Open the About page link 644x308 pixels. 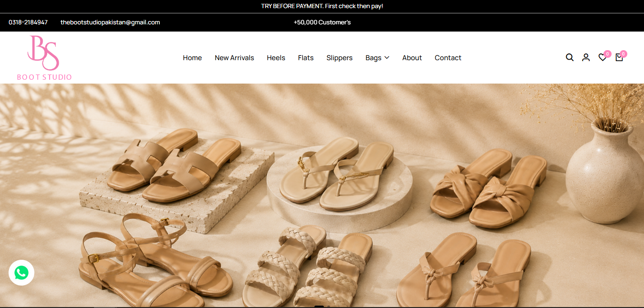(x=412, y=58)
